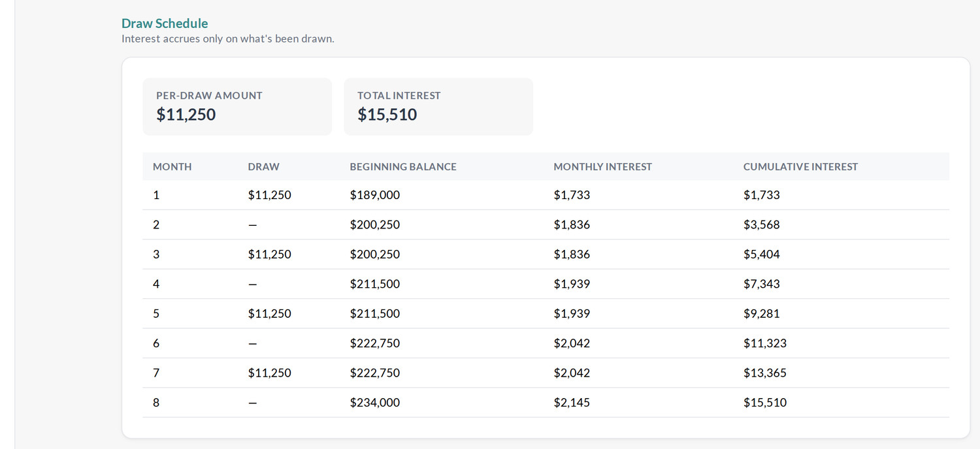980x449 pixels.
Task: Click the month 7 row number
Action: click(x=156, y=373)
